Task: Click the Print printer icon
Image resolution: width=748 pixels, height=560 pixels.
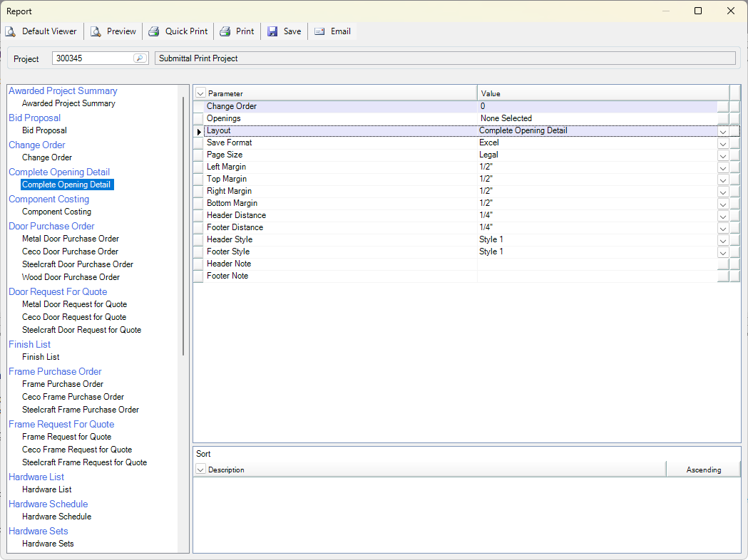Action: 225,31
